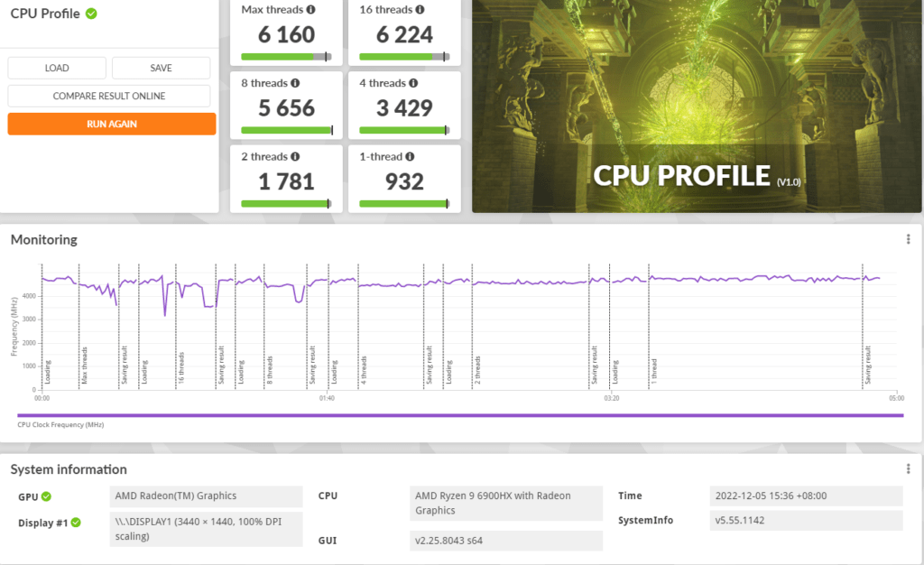Select the CPU name field showing Ryzen 9 6900HX
The height and width of the screenshot is (565, 924).
tap(505, 503)
